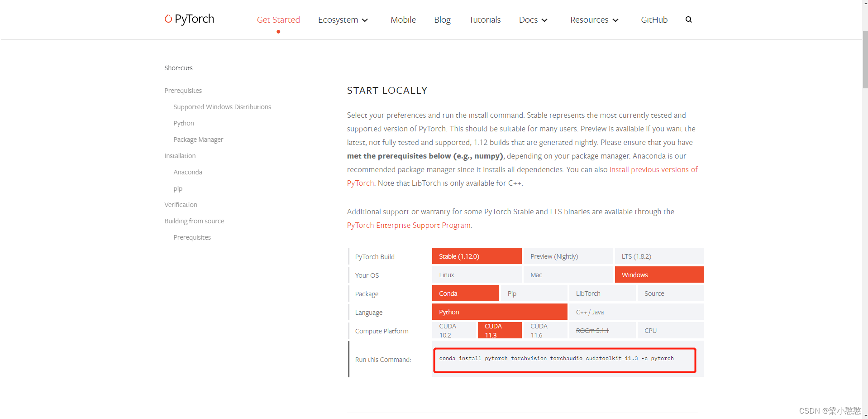Select the Stable (1.12.0) build
This screenshot has width=868, height=419.
pos(477,256)
